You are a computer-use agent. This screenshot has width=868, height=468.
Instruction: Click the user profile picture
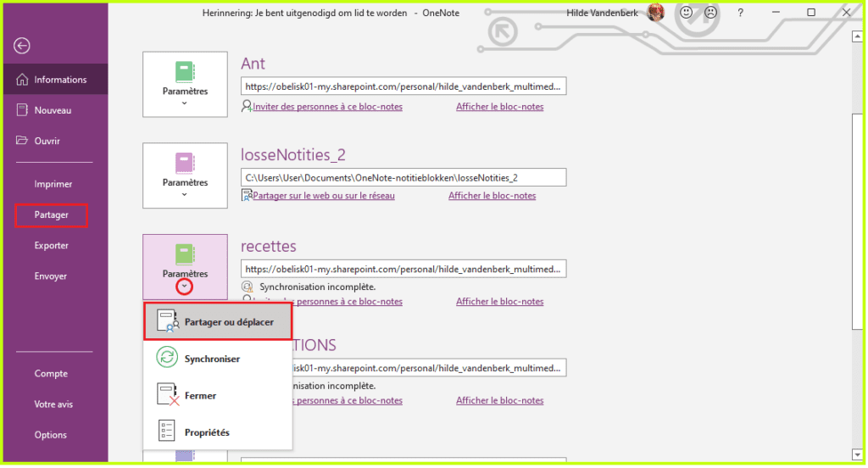coord(656,12)
